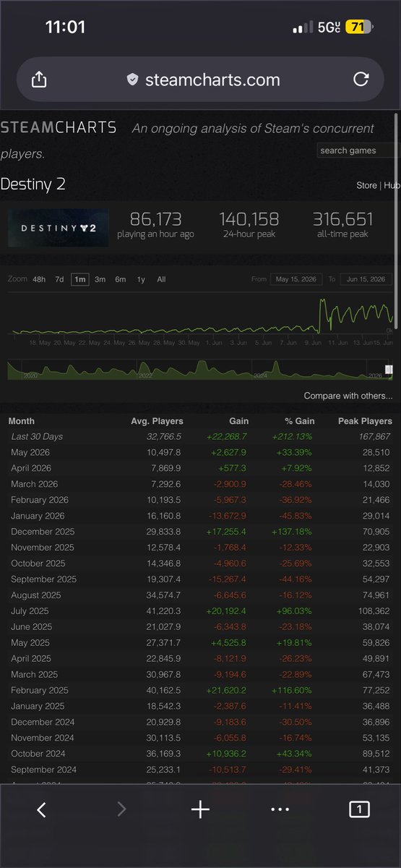Open the three-dots more menu
Screen dimensions: 401x868
pyautogui.click(x=280, y=810)
